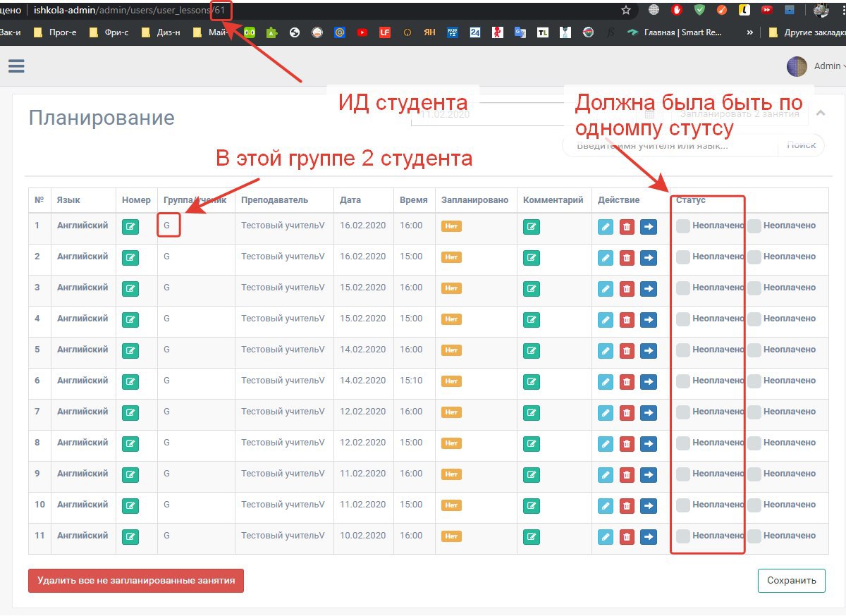
Task: Click the Преподаватель column header
Action: click(274, 200)
